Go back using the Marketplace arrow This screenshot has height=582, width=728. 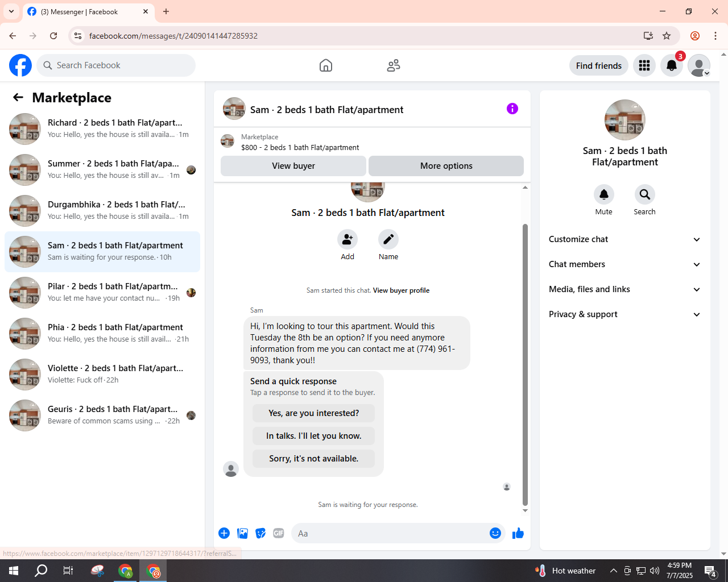click(x=18, y=98)
